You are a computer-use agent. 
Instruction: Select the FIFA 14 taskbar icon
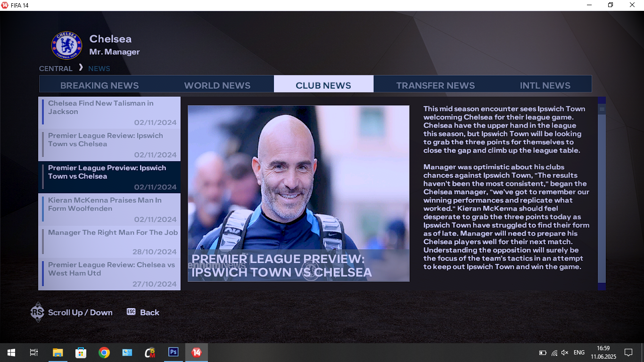197,353
